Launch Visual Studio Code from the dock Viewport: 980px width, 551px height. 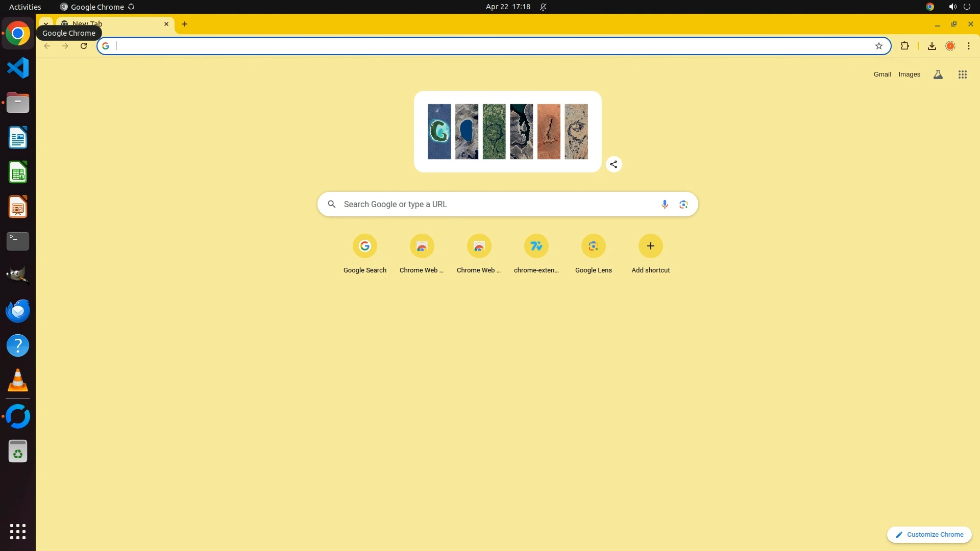[x=18, y=68]
